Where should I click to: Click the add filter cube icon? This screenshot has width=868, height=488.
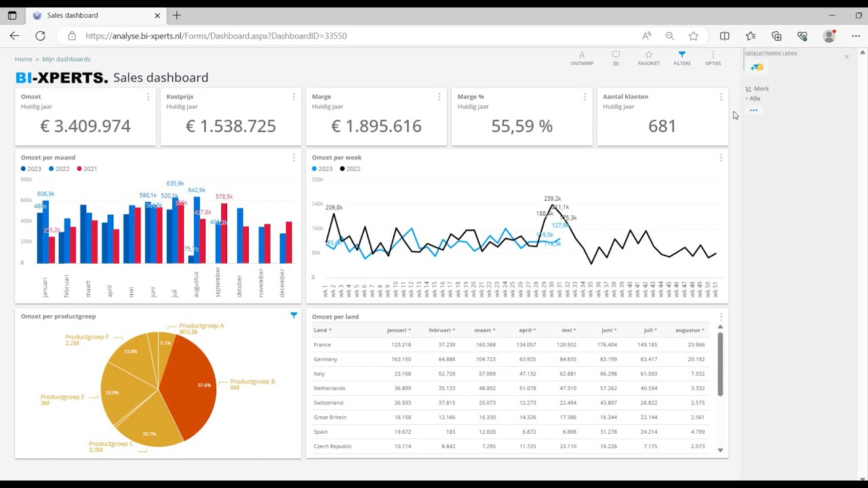point(757,67)
